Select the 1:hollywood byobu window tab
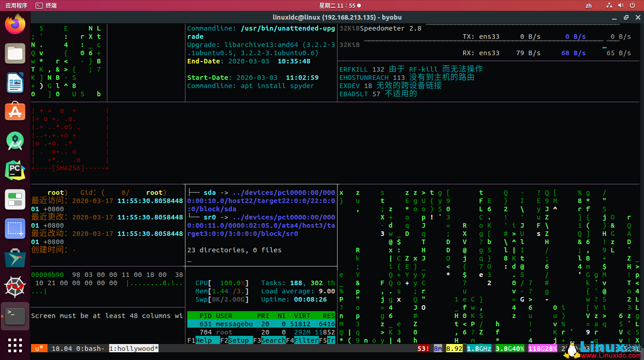The height and width of the screenshot is (360, 644). point(133,349)
